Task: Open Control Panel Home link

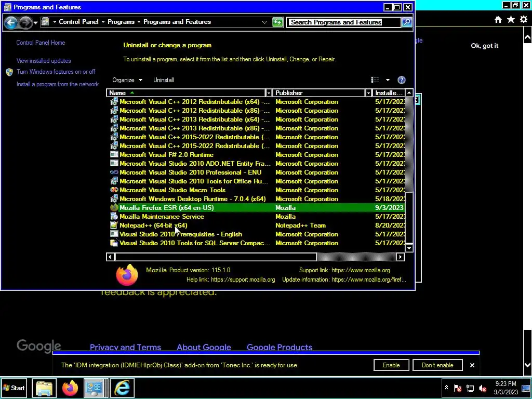Action: click(x=41, y=43)
